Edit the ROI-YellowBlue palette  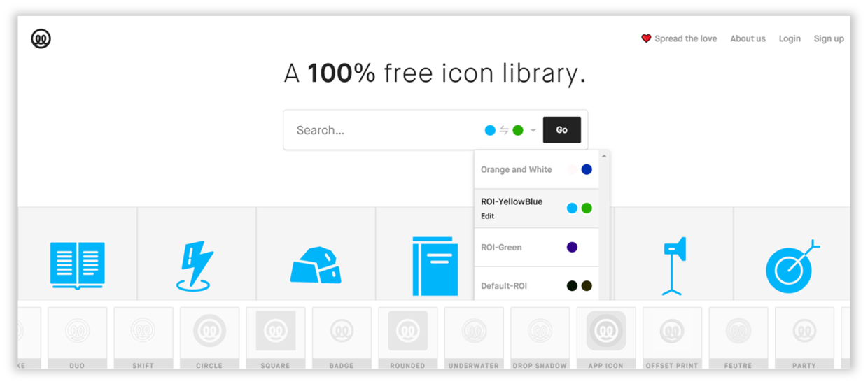[487, 216]
